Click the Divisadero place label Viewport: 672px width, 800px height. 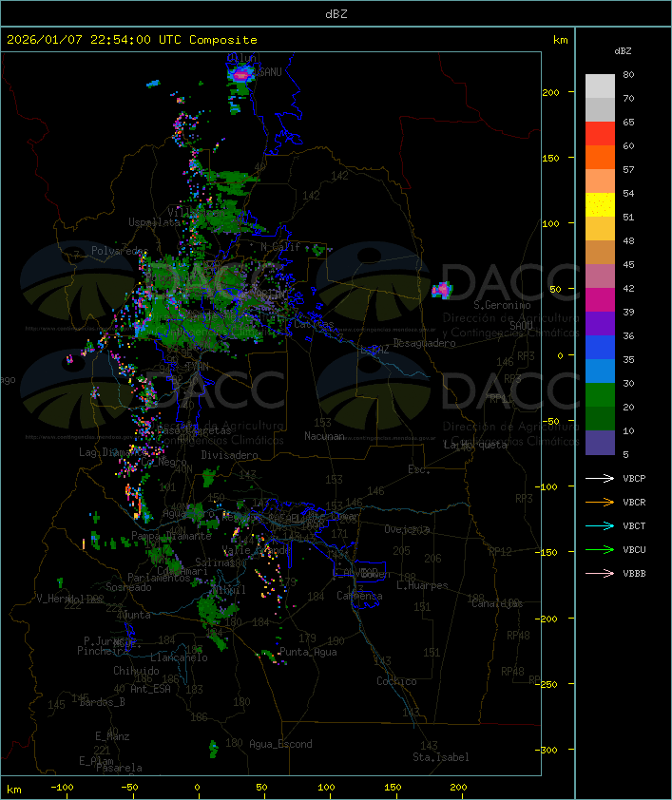click(229, 454)
